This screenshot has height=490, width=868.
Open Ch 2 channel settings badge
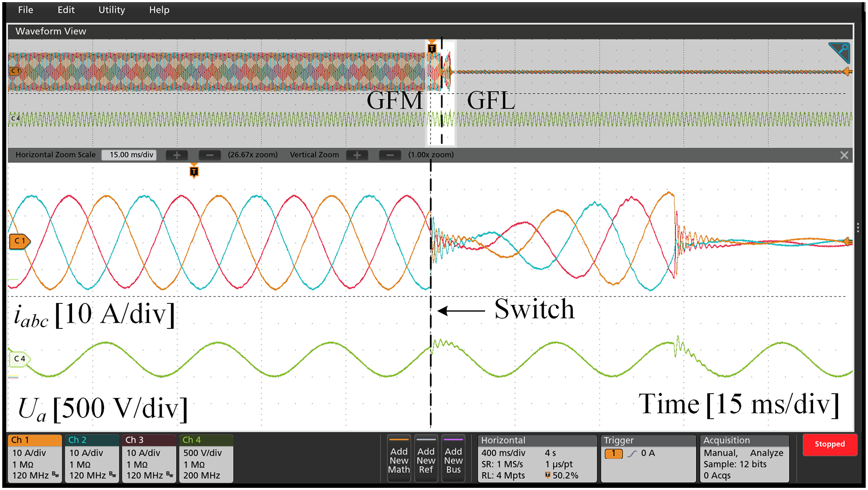pos(92,458)
